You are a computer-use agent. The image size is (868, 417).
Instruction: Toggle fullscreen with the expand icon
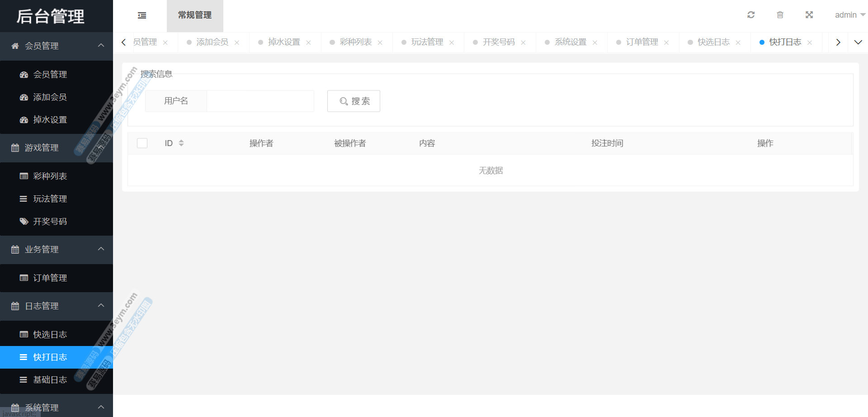coord(809,15)
